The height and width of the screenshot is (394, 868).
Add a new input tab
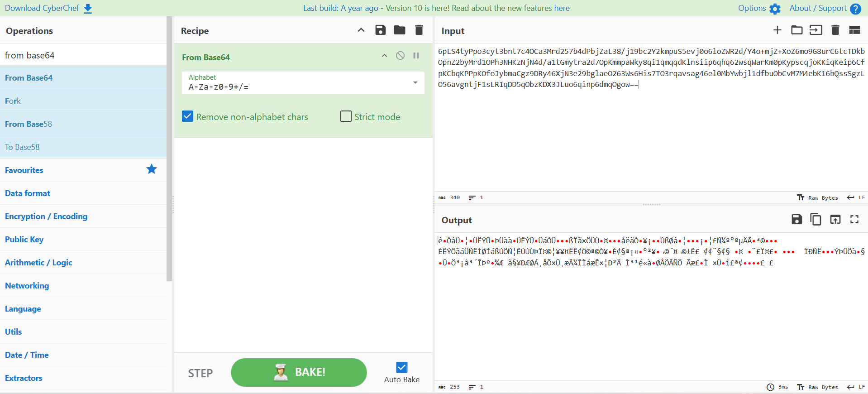tap(777, 30)
